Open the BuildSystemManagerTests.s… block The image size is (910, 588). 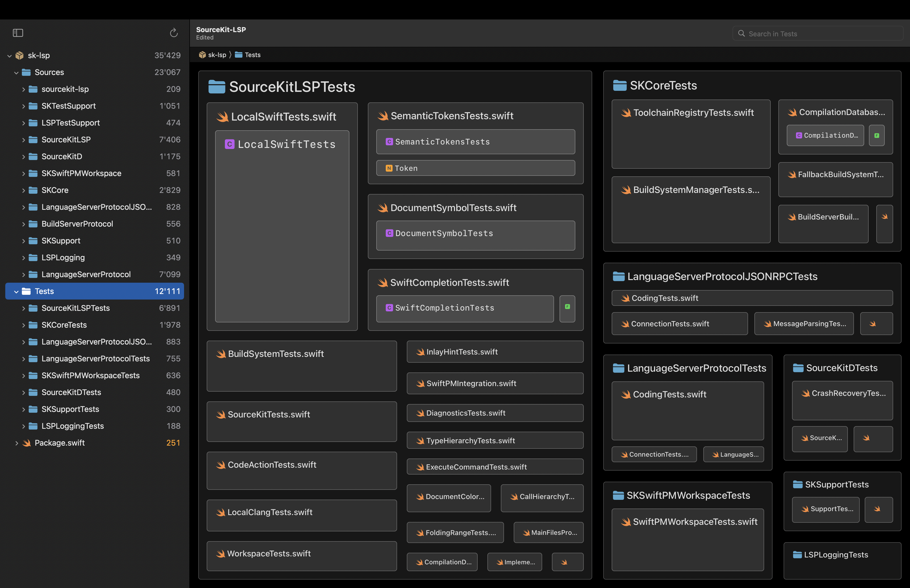click(x=691, y=210)
